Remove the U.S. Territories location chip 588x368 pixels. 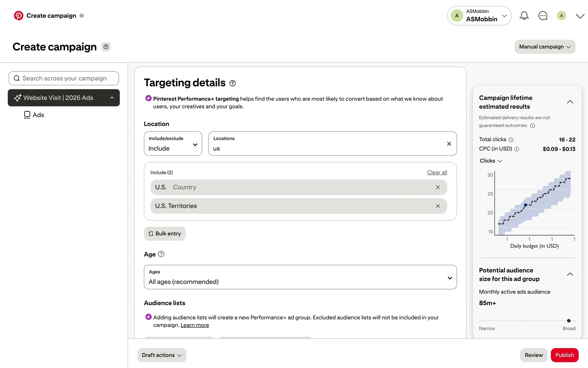[x=438, y=206]
